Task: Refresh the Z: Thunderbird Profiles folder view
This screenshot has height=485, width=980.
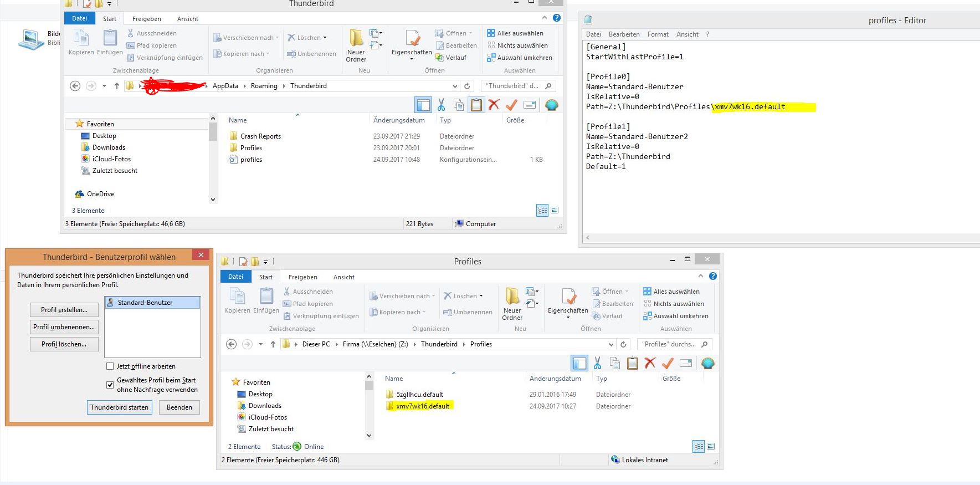Action: click(623, 344)
